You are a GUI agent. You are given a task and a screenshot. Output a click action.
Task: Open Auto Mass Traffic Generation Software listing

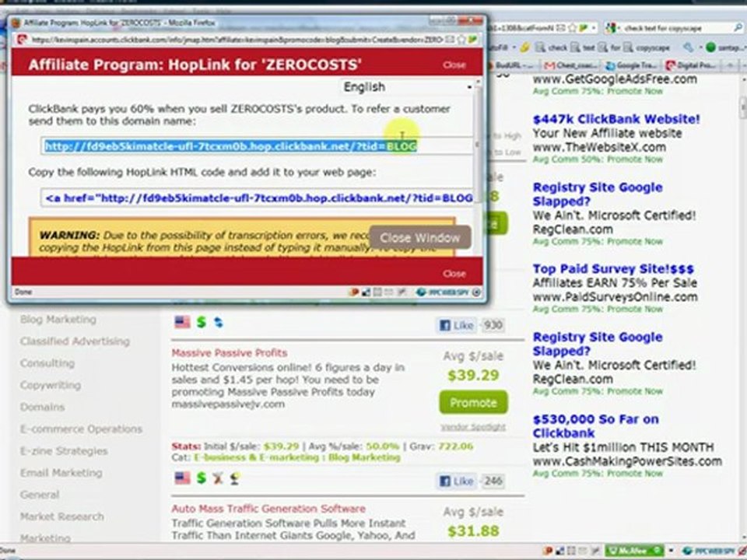point(268,509)
